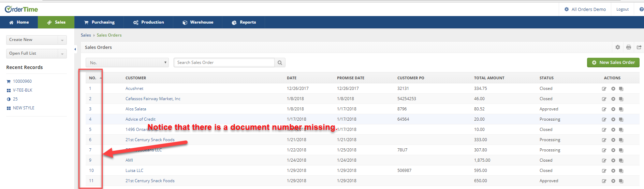
Task: Click the total amount 1,875.00
Action: (x=482, y=160)
